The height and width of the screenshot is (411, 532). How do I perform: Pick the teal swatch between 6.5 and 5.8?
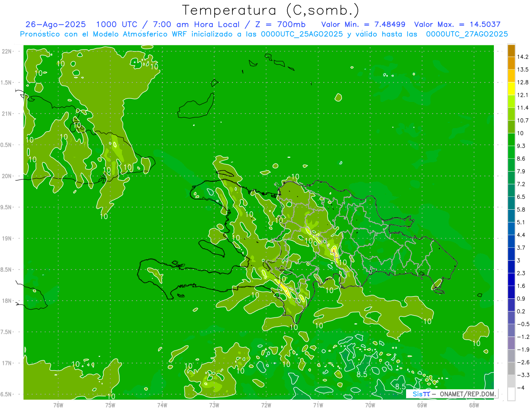click(x=511, y=203)
